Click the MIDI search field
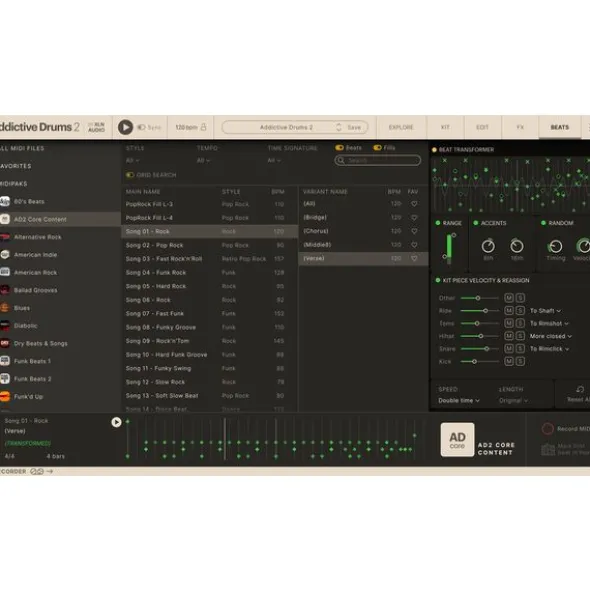Image resolution: width=590 pixels, height=591 pixels. tap(378, 161)
